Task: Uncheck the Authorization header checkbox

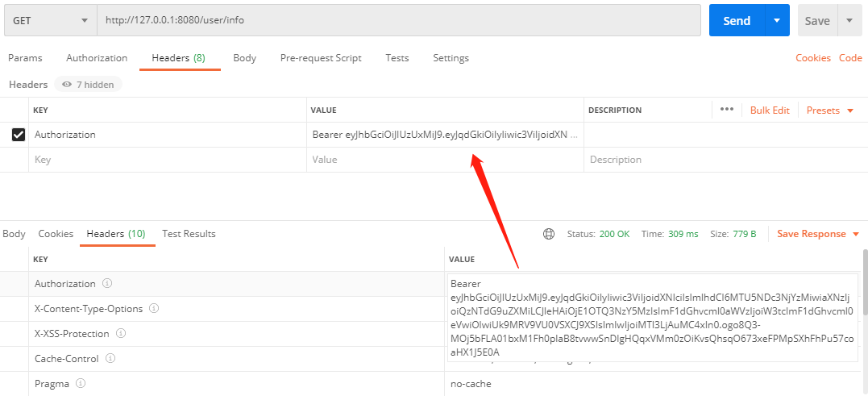Action: [19, 135]
